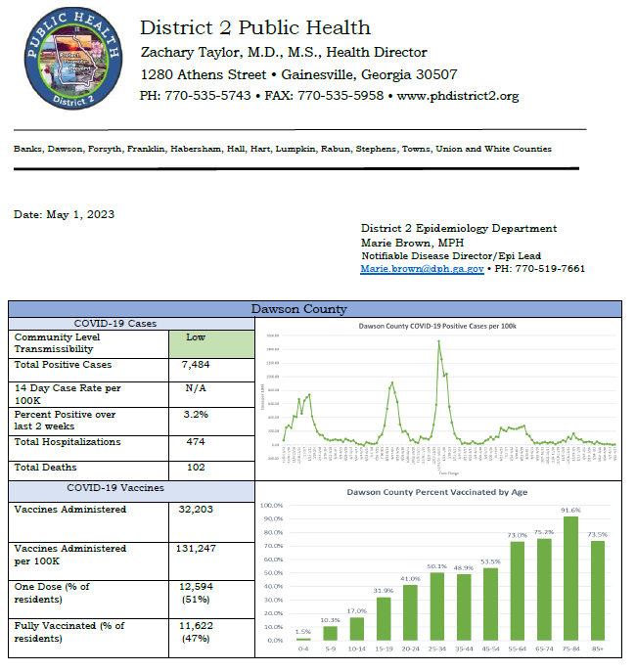Screen dimensions: 636x672
Task: Click 'Dawson County Percent Vaccinated by Age' title
Action: [437, 492]
